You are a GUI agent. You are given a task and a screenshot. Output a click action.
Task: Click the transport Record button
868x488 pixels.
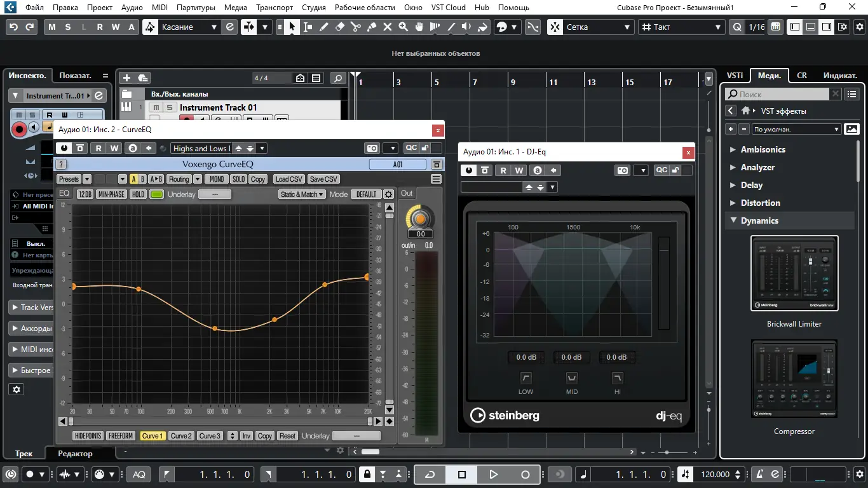point(526,475)
